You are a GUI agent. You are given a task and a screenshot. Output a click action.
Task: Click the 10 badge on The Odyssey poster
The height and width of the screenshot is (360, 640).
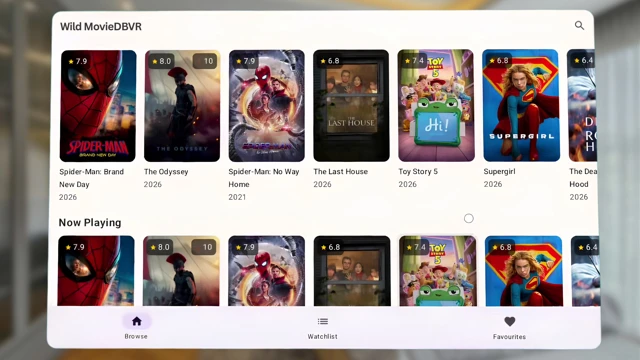tap(205, 61)
